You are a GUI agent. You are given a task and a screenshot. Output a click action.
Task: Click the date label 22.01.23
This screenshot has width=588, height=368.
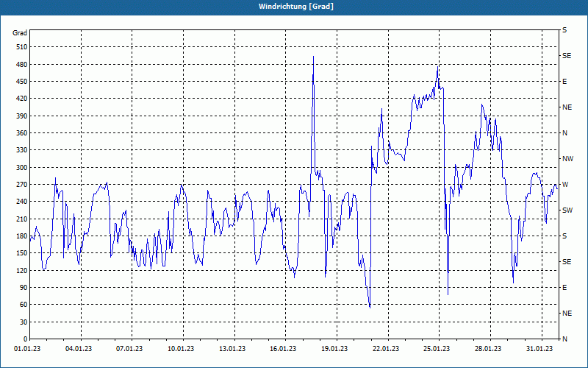(x=386, y=349)
